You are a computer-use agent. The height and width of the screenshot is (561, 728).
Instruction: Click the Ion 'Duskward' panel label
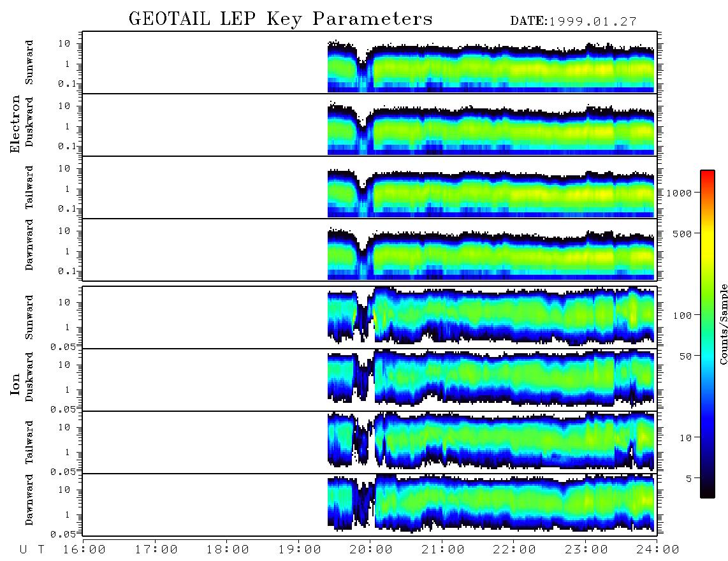click(x=29, y=377)
